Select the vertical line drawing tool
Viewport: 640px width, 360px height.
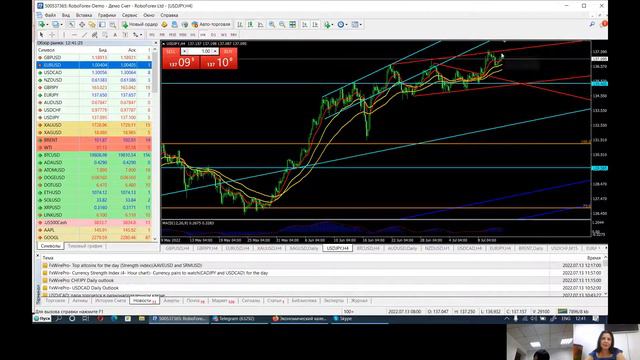(x=64, y=35)
